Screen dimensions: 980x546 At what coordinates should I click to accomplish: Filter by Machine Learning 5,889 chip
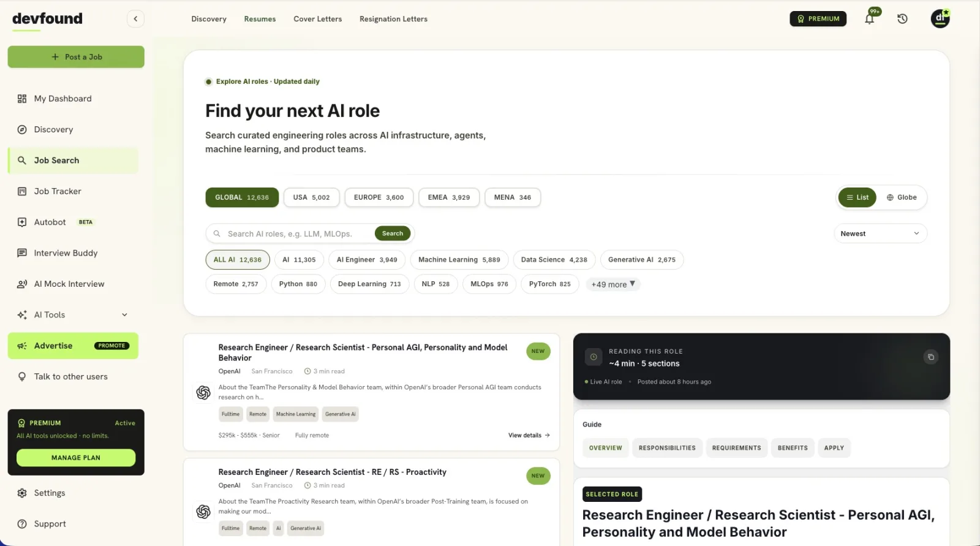click(x=459, y=260)
